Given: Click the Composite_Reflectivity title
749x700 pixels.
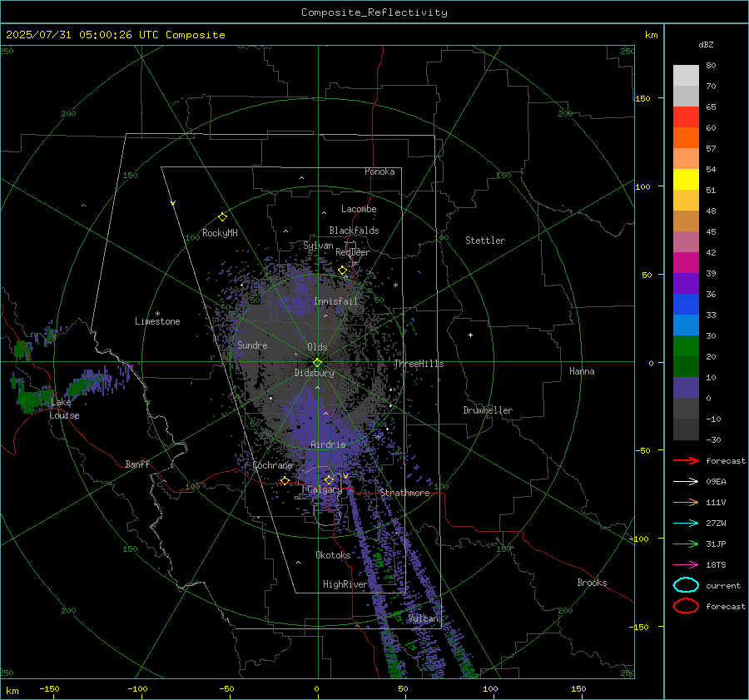Looking at the screenshot, I should tap(374, 12).
